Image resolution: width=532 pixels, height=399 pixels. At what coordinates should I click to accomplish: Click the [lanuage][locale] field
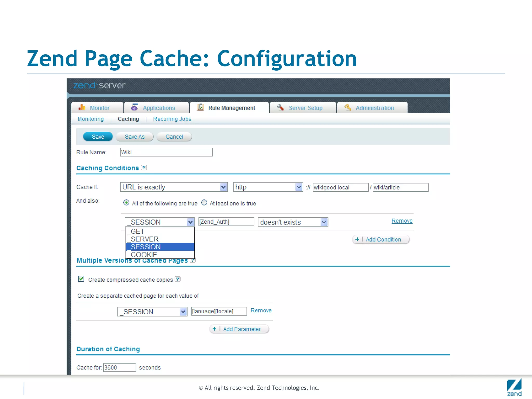coord(219,311)
